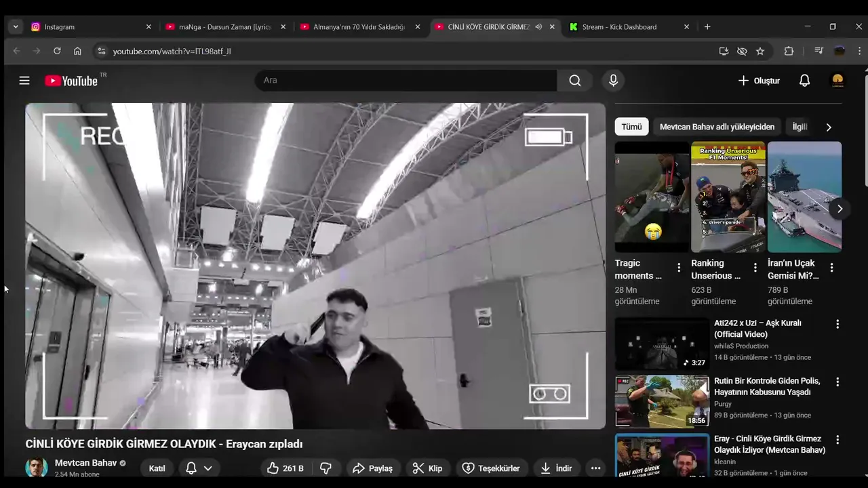Open the whila$ Production channel link
The width and height of the screenshot is (868, 488).
pos(741,346)
